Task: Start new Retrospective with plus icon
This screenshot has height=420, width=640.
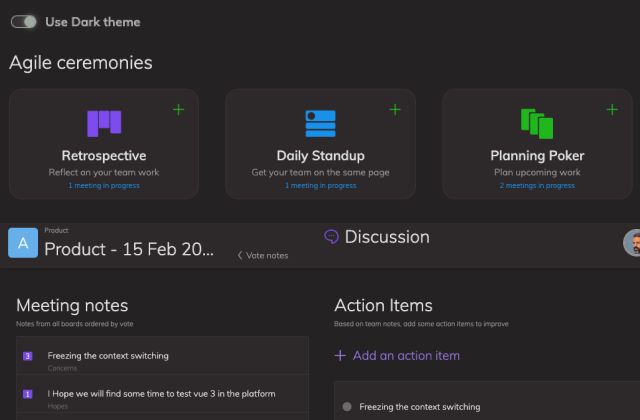Action: click(178, 110)
